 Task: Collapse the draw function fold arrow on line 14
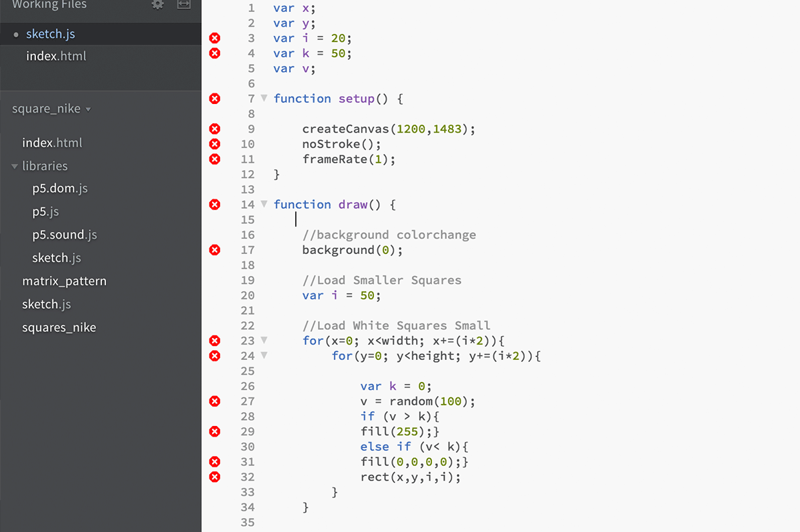click(x=264, y=205)
